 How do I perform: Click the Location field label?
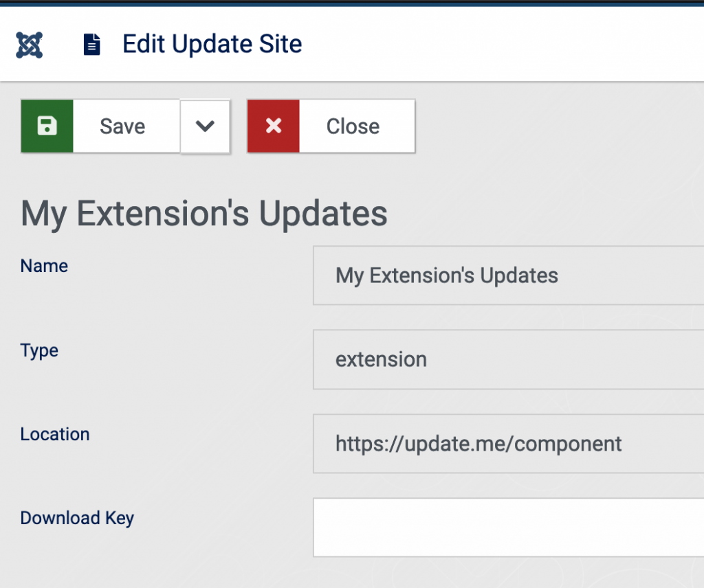pyautogui.click(x=55, y=434)
